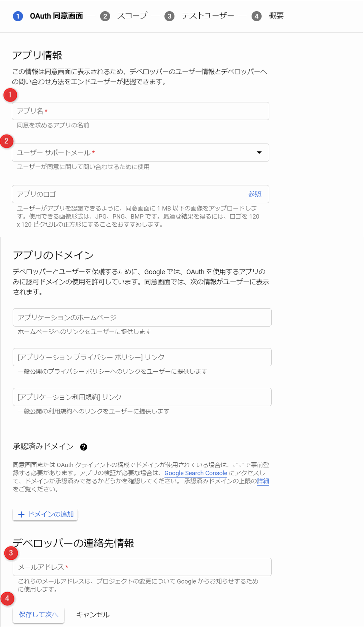Open the ユーザー サポートメール dropdown

tap(140, 153)
